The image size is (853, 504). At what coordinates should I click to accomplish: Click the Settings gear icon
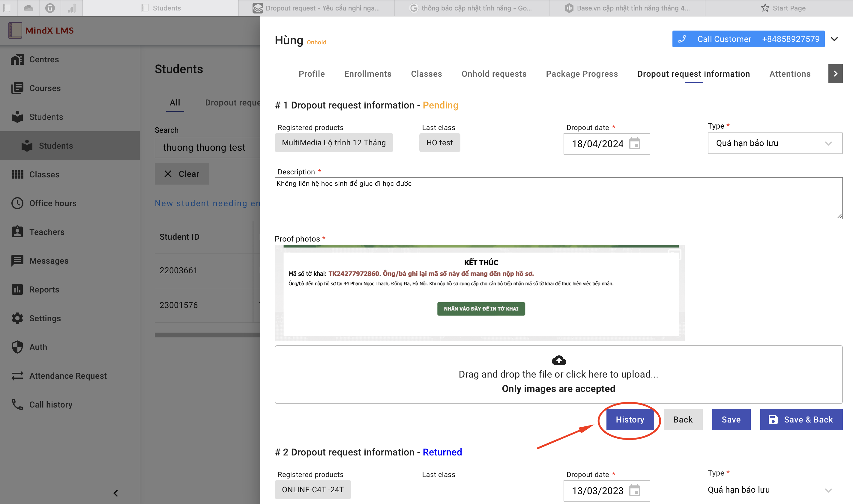coord(17,318)
